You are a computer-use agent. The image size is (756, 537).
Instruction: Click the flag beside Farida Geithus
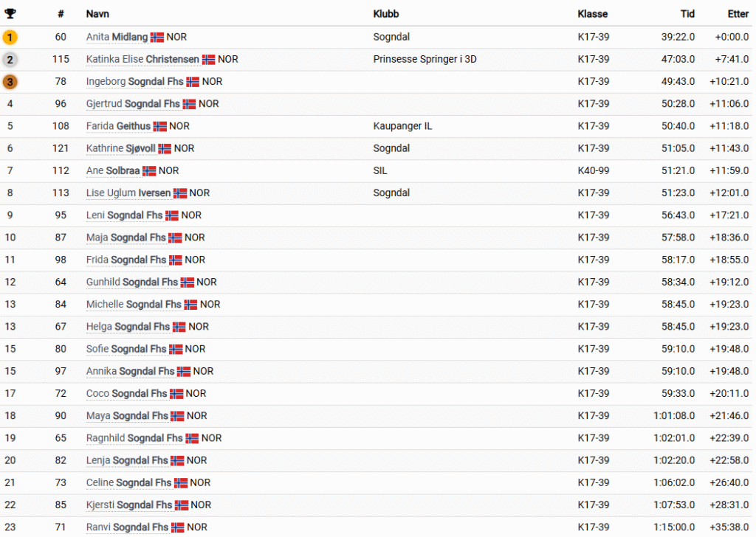pos(159,127)
